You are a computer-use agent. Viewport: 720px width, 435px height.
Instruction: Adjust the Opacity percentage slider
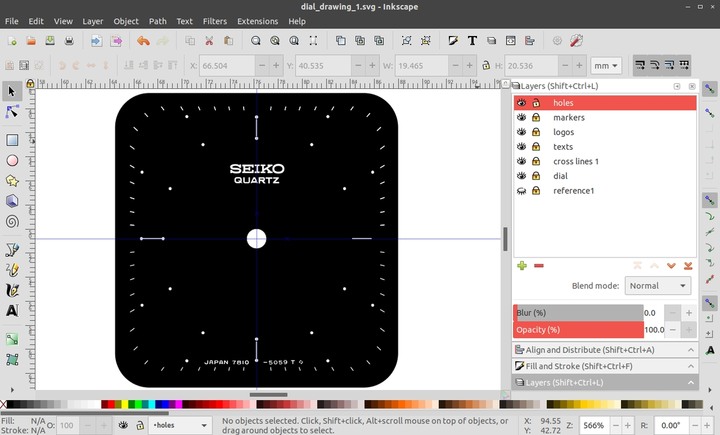coord(578,330)
